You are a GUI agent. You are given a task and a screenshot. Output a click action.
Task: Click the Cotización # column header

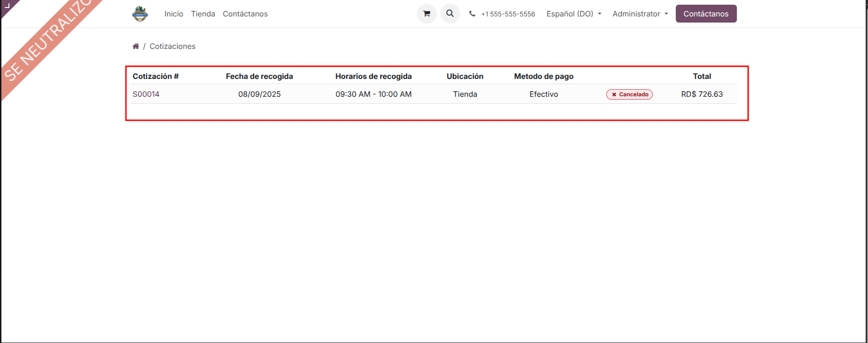[156, 76]
